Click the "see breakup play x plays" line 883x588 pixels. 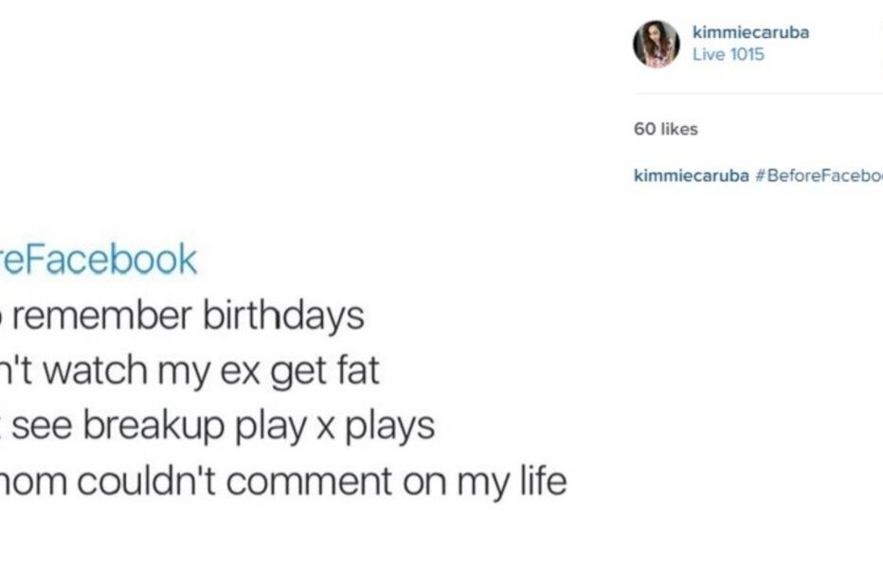click(x=223, y=426)
